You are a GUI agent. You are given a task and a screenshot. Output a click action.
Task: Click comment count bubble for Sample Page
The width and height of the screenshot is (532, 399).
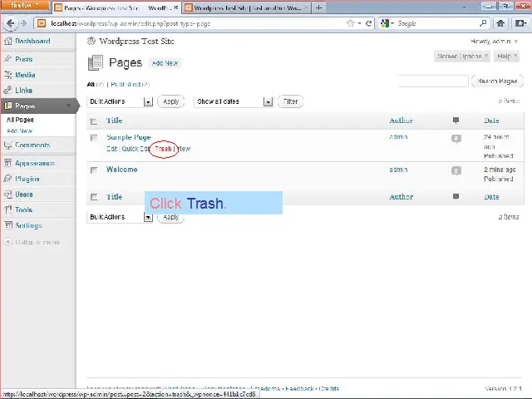click(456, 139)
